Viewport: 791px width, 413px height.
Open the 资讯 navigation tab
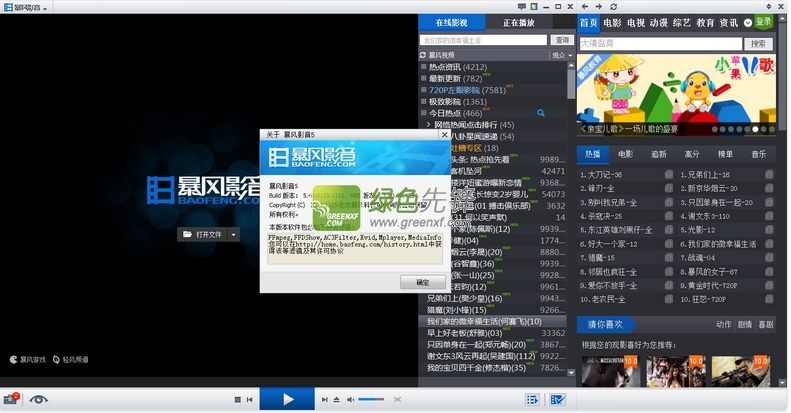(x=728, y=23)
